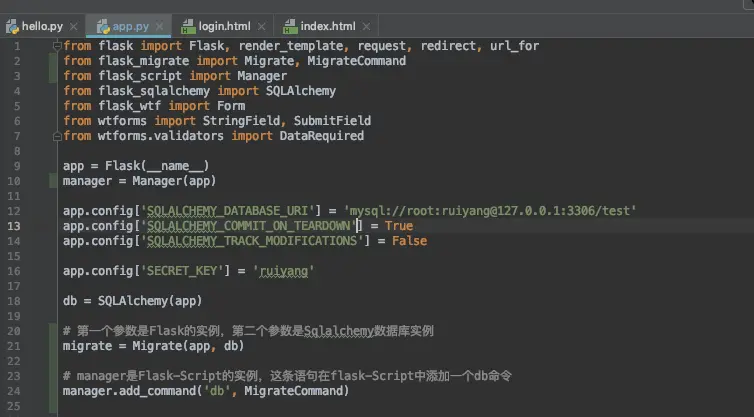This screenshot has height=417, width=754.
Task: Open the login.html tab
Action: pos(225,26)
